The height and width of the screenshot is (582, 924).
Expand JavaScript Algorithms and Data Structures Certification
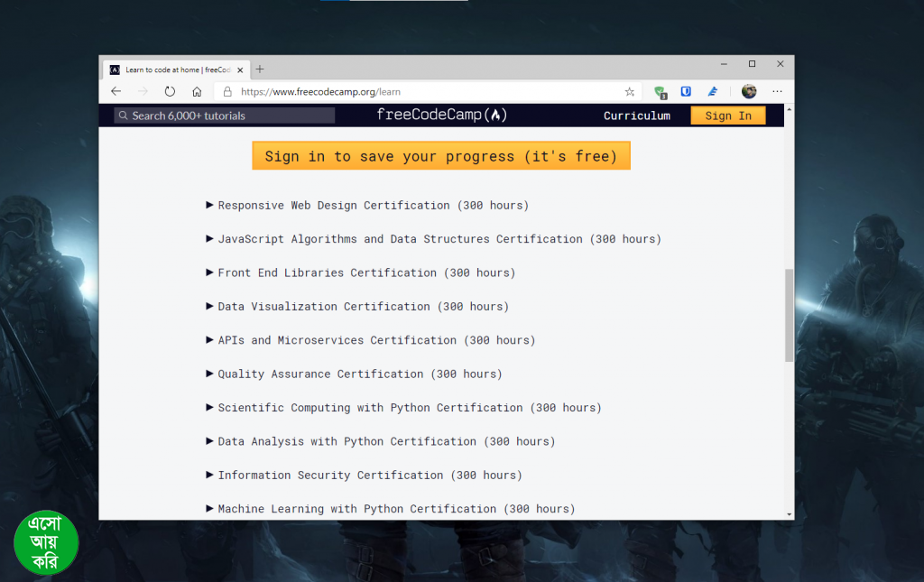[439, 239]
